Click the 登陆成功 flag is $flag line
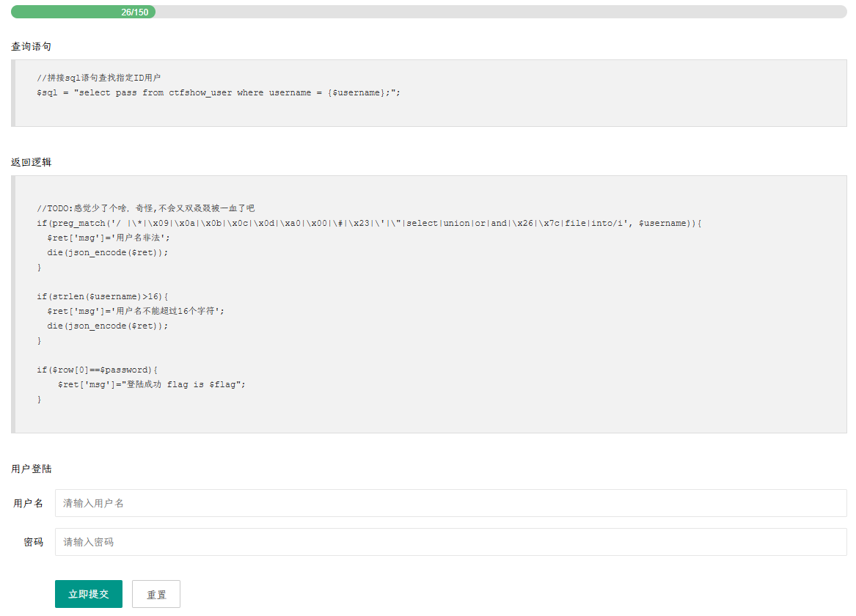 coord(152,385)
